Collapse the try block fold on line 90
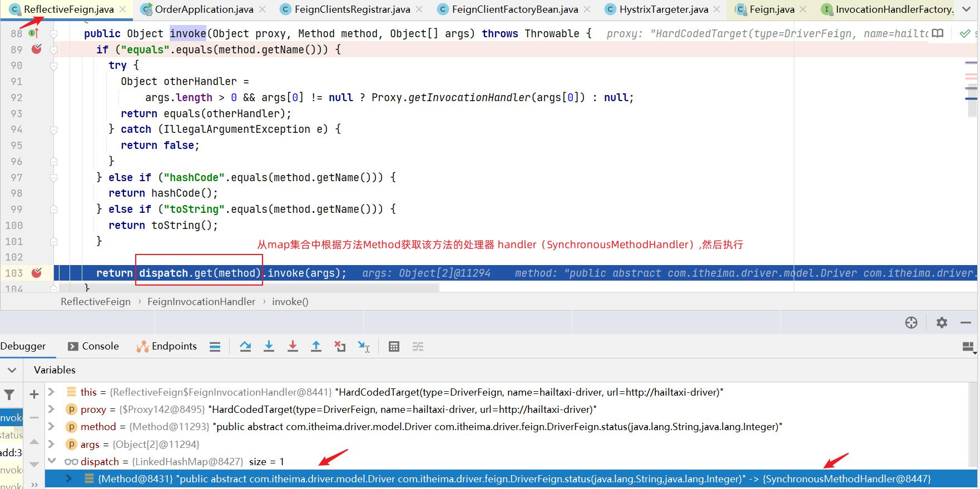Image resolution: width=980 pixels, height=489 pixels. [54, 66]
